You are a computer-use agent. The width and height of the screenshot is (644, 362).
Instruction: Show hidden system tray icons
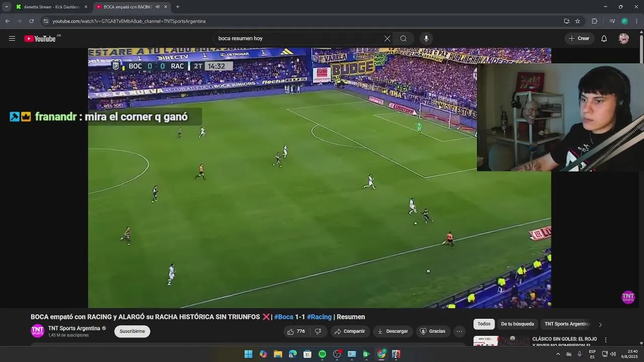[x=558, y=354]
